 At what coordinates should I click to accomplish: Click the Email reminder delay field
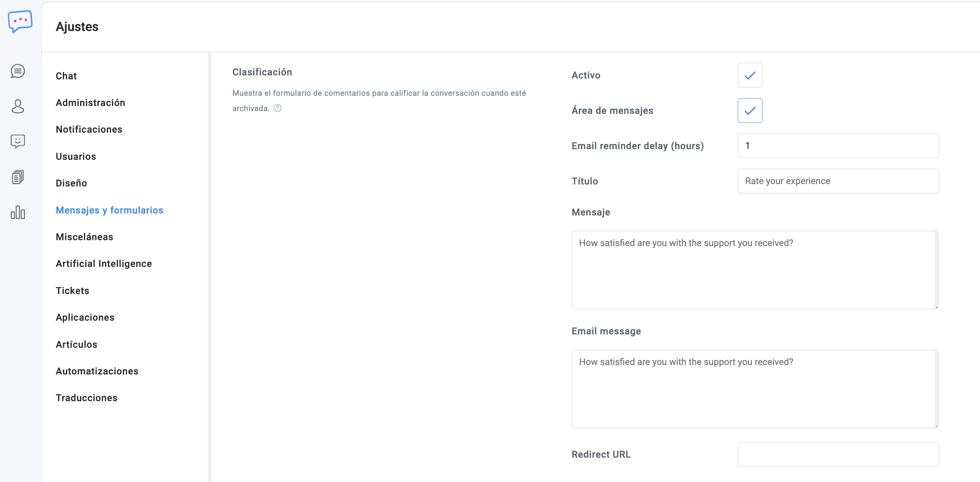pyautogui.click(x=838, y=146)
